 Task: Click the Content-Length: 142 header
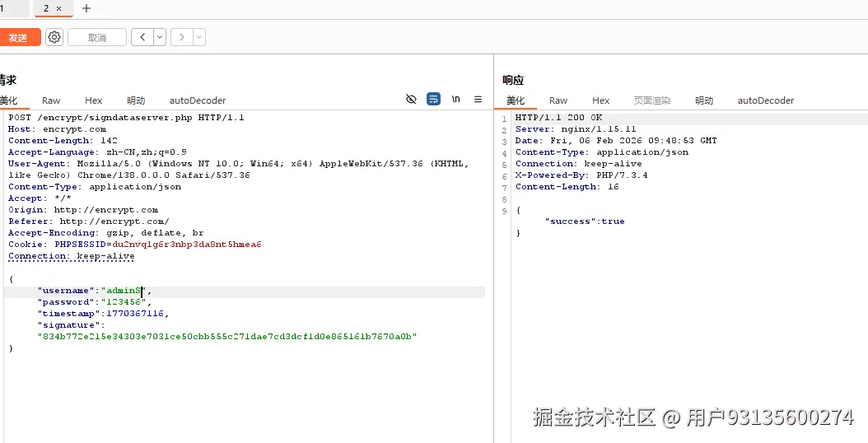63,141
